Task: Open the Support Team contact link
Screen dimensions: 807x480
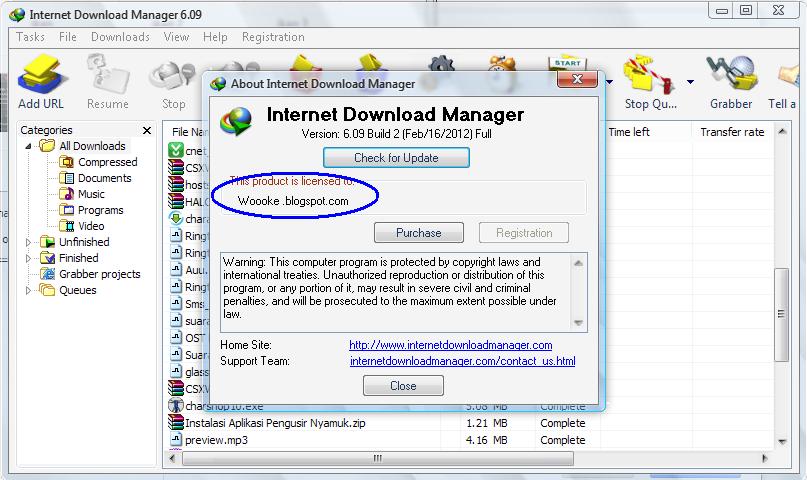Action: 463,361
